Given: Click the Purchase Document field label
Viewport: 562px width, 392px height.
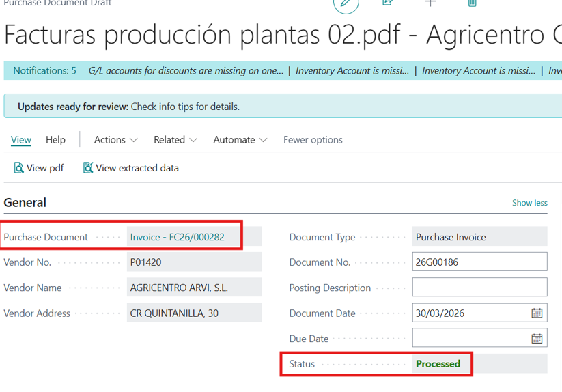Looking at the screenshot, I should 46,237.
